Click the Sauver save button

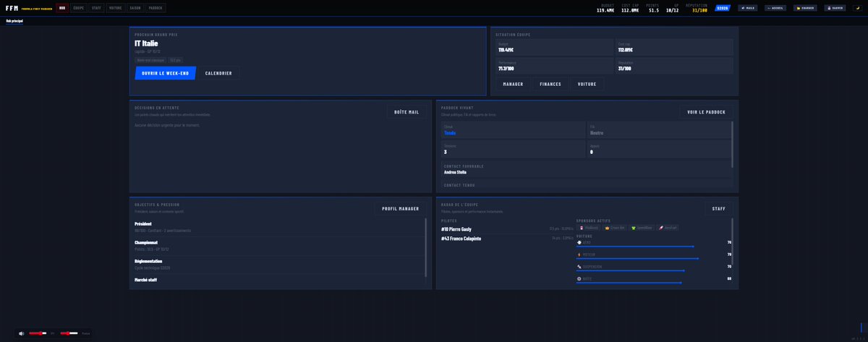[834, 8]
